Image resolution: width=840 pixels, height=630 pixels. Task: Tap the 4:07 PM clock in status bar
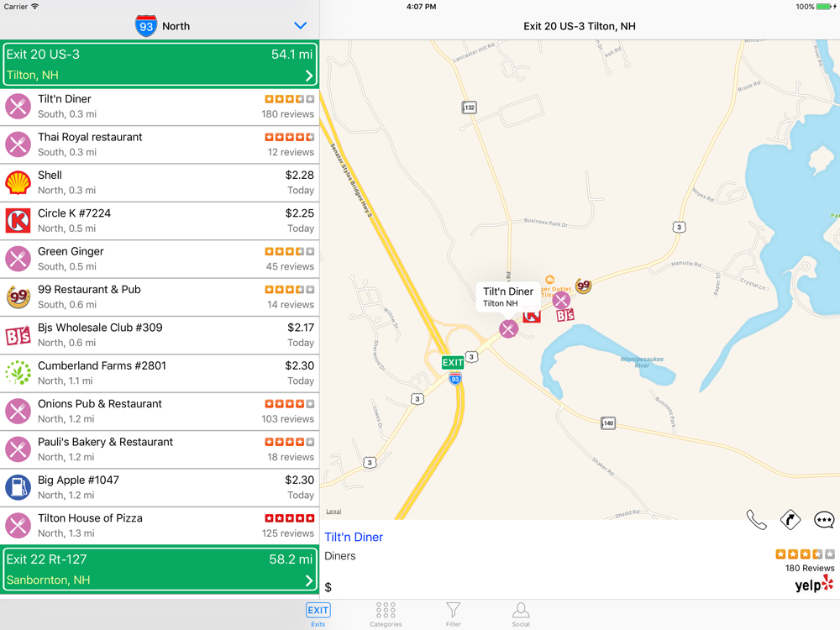pos(421,7)
